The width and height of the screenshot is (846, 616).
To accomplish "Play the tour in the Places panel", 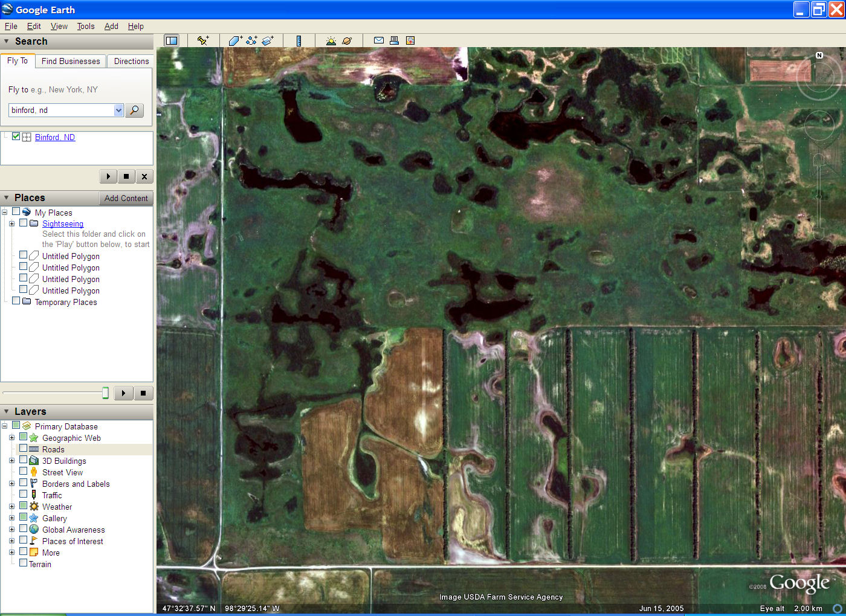I will [123, 393].
